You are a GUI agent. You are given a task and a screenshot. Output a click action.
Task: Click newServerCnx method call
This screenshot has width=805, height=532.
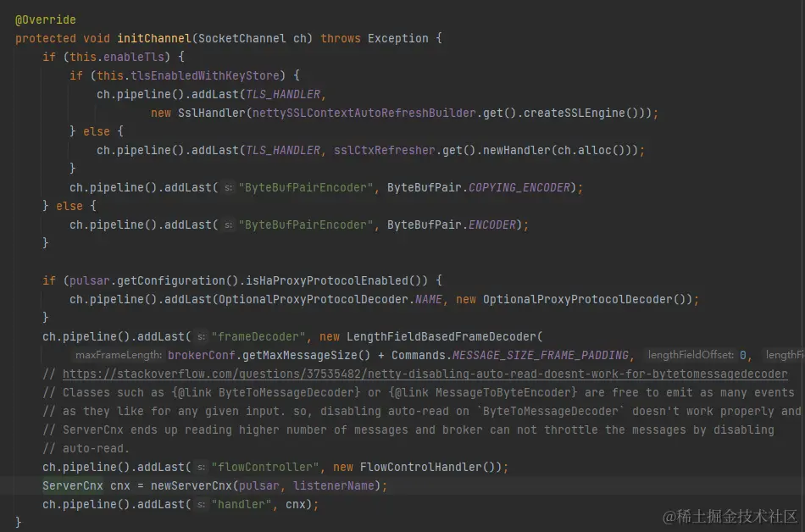[x=191, y=485]
